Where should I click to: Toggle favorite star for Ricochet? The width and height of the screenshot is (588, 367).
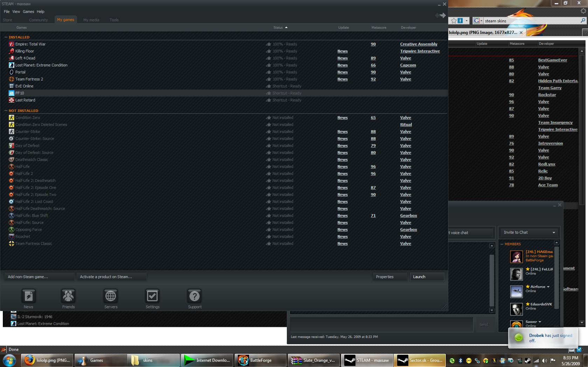click(269, 237)
